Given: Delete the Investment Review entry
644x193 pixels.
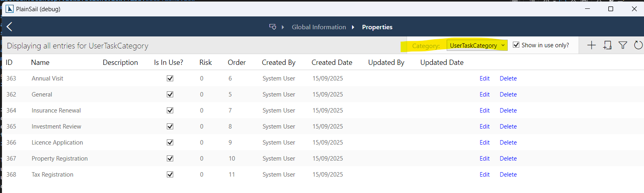Looking at the screenshot, I should pyautogui.click(x=508, y=127).
